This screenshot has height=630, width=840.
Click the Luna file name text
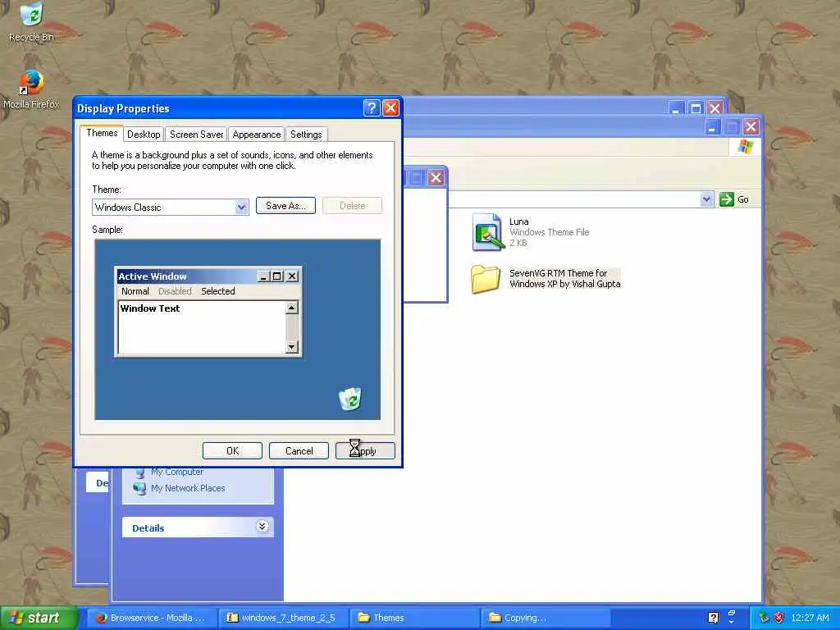(x=519, y=221)
